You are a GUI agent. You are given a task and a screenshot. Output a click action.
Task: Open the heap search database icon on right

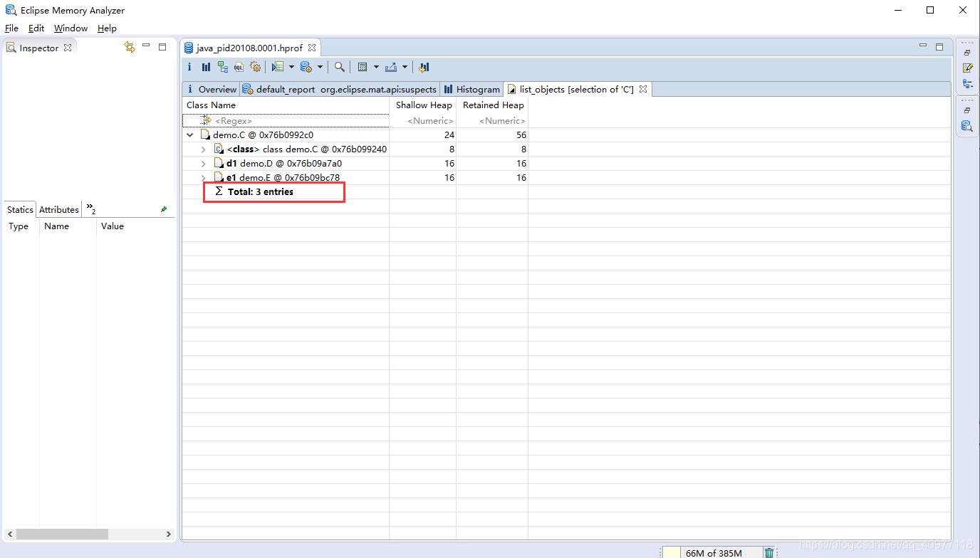pos(967,126)
